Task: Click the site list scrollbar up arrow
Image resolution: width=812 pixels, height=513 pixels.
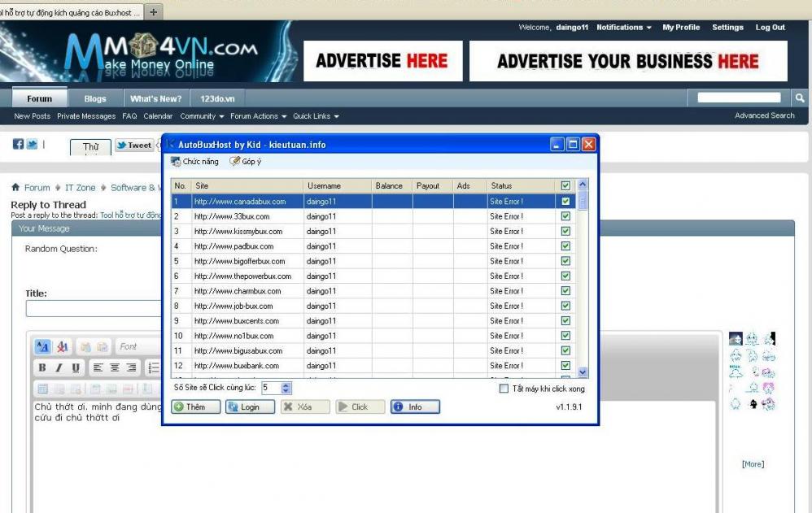Action: click(x=583, y=185)
